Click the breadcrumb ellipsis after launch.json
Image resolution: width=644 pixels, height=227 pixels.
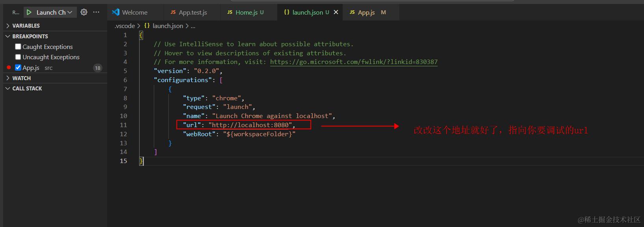193,26
